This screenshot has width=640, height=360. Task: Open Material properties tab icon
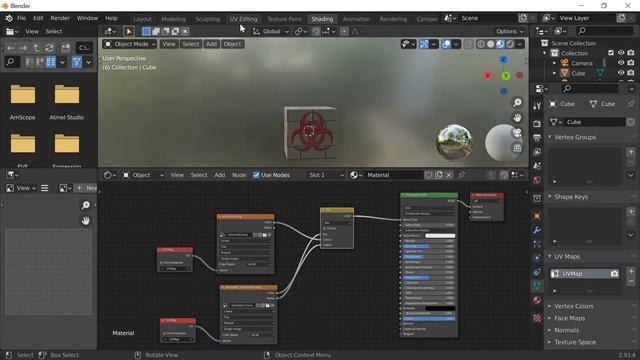(x=537, y=300)
